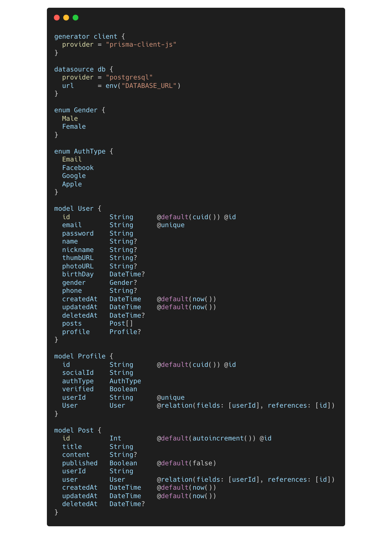Viewport: 392px width, 534px height.
Task: Select the authType field in Profile
Action: (78, 381)
